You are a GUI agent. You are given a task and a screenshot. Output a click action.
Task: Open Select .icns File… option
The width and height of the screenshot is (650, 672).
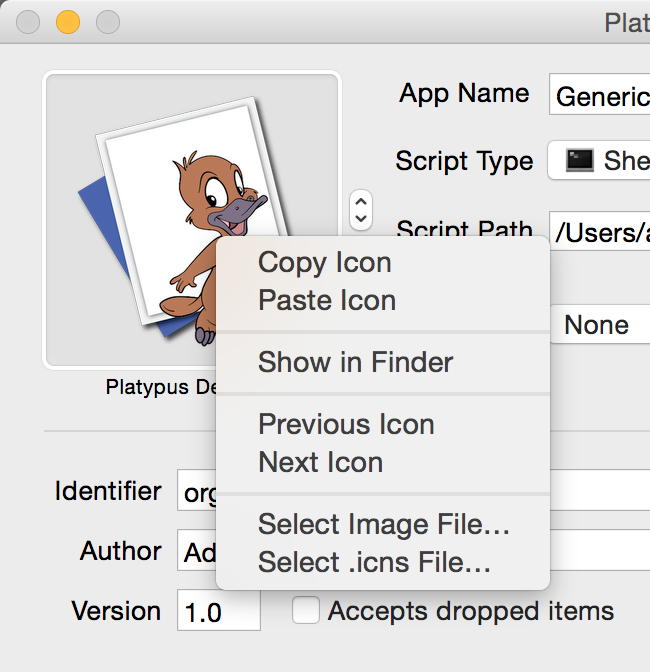pyautogui.click(x=383, y=562)
